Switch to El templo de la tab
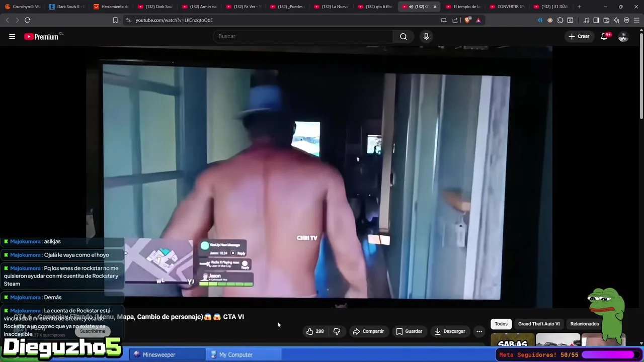The image size is (644, 362). click(x=463, y=7)
